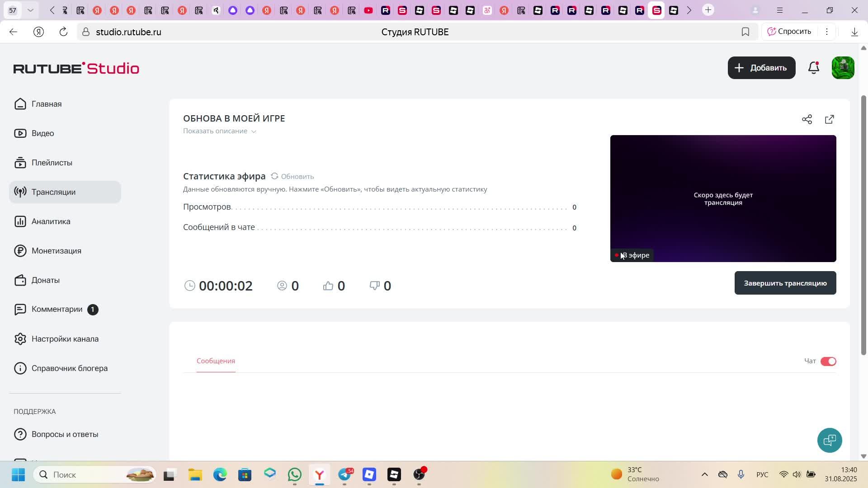Open support chat bubble icon
Screen dimensions: 868x488
pos(830,440)
